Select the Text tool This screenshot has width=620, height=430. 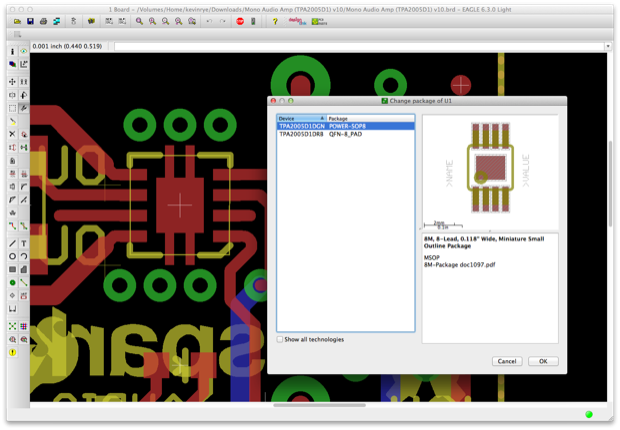(x=24, y=243)
